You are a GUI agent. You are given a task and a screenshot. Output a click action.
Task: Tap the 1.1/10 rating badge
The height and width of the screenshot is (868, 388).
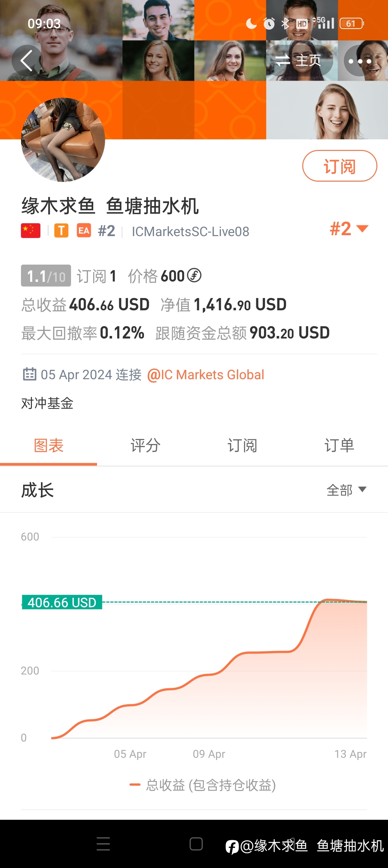point(46,276)
